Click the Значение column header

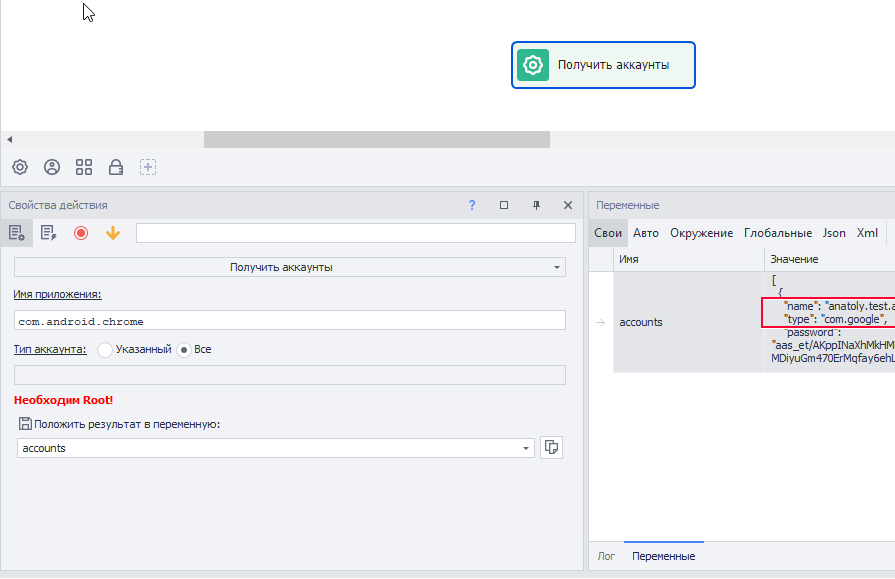click(x=830, y=259)
